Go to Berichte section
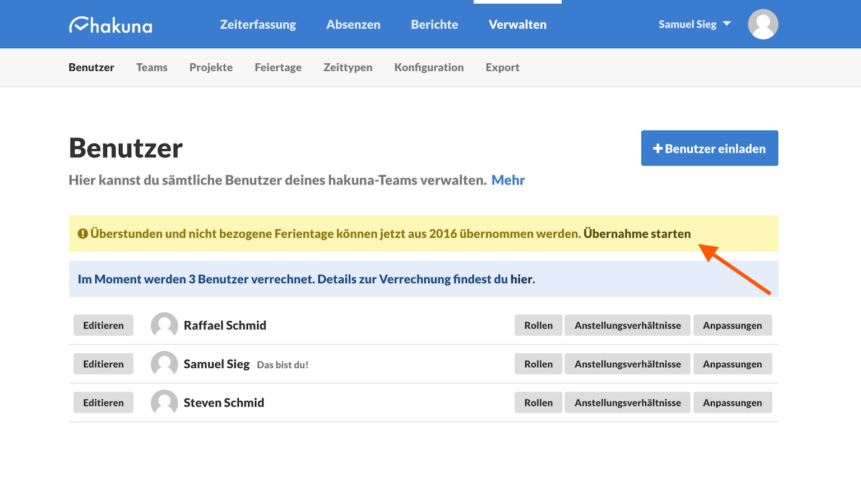 click(434, 25)
